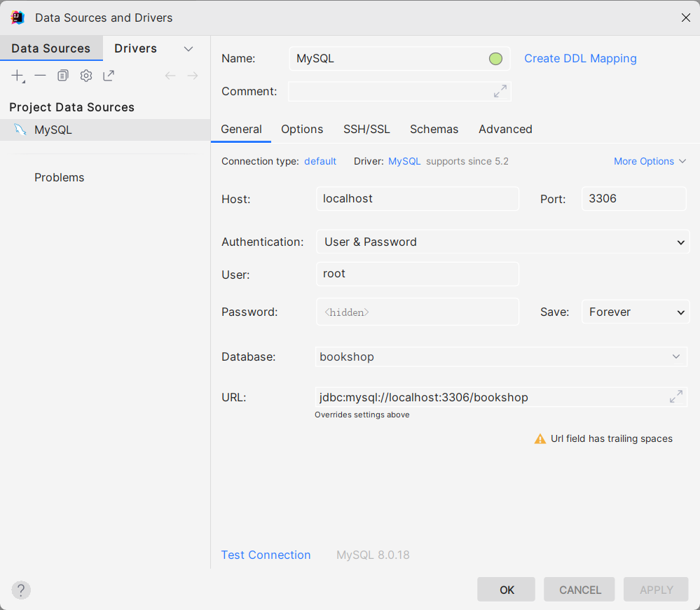This screenshot has width=700, height=610.
Task: Click the CANCEL button
Action: click(x=579, y=590)
